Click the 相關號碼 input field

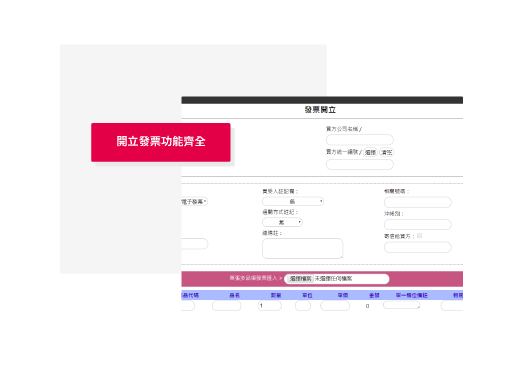418,202
